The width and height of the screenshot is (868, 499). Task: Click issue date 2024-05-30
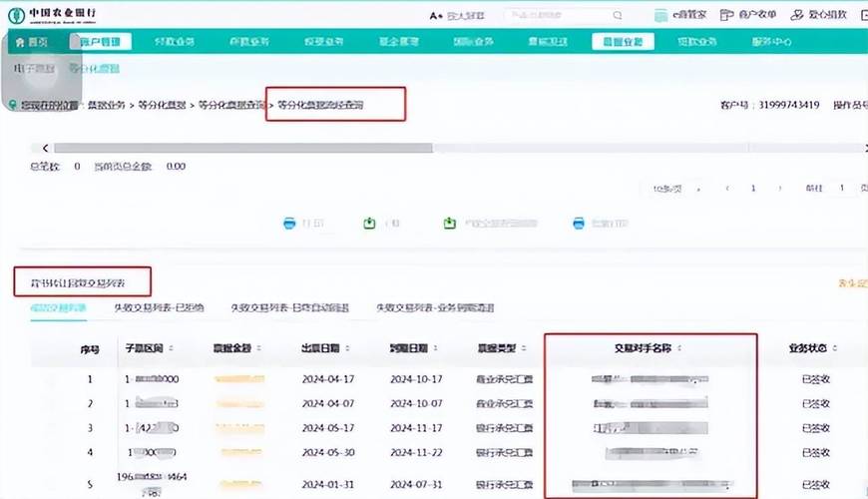[328, 452]
